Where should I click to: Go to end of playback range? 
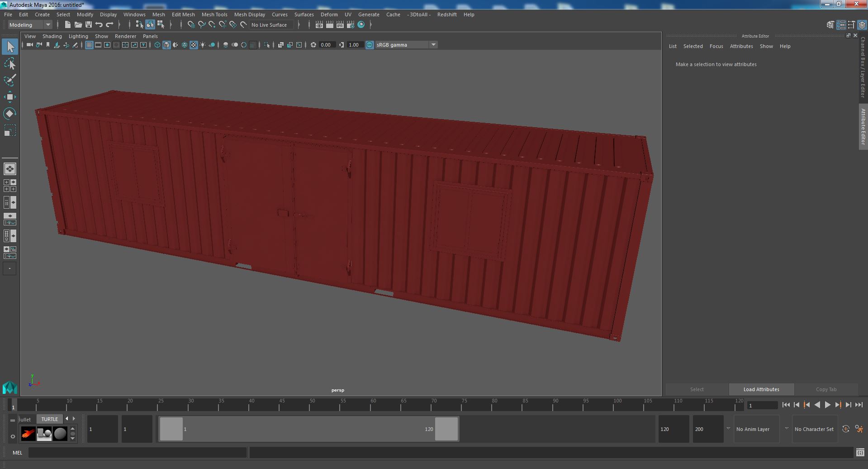click(859, 405)
